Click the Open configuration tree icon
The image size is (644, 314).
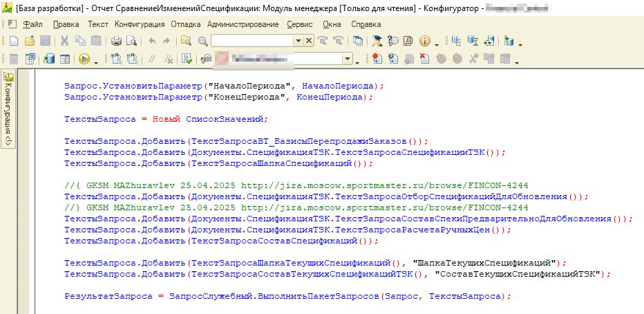[456, 41]
